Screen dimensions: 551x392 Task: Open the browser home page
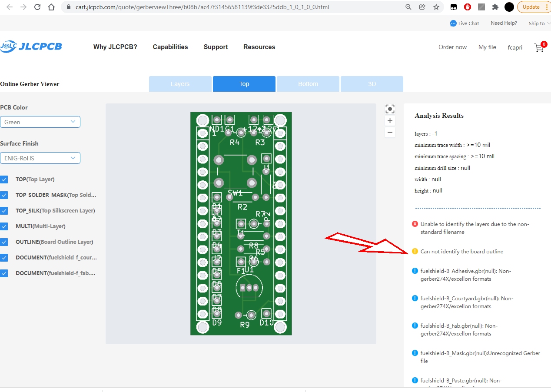(51, 7)
